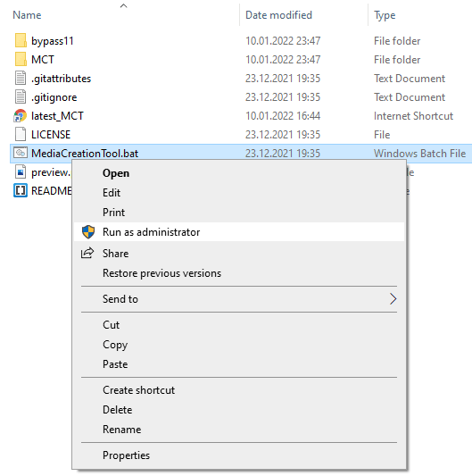
Task: Choose Delete from the context menu
Action: (x=118, y=410)
